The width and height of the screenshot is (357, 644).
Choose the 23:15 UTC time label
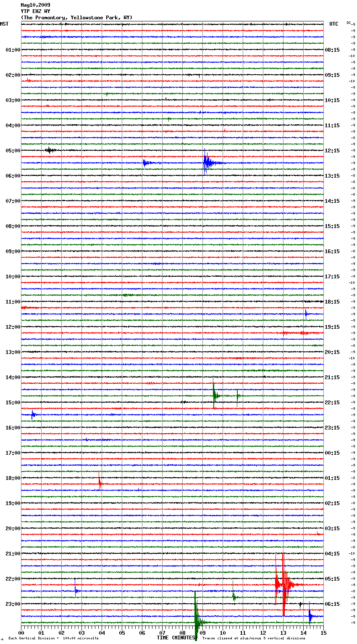pos(332,428)
